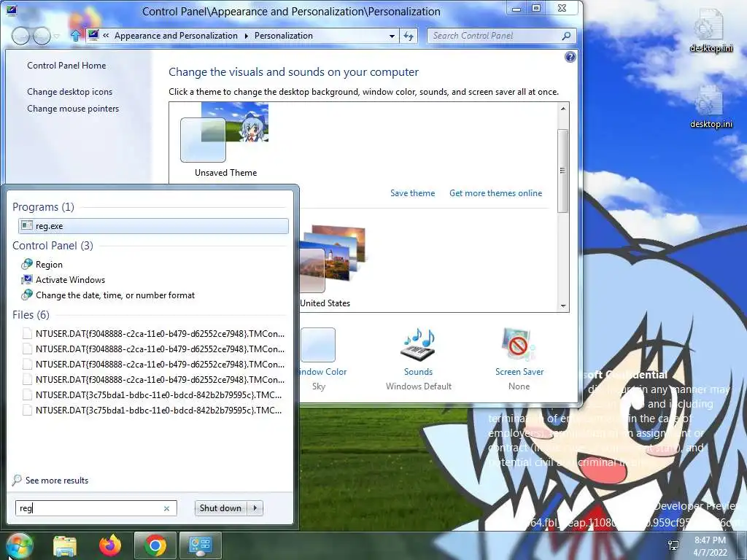Open the recent pages dropdown arrow
The height and width of the screenshot is (560, 747).
57,36
